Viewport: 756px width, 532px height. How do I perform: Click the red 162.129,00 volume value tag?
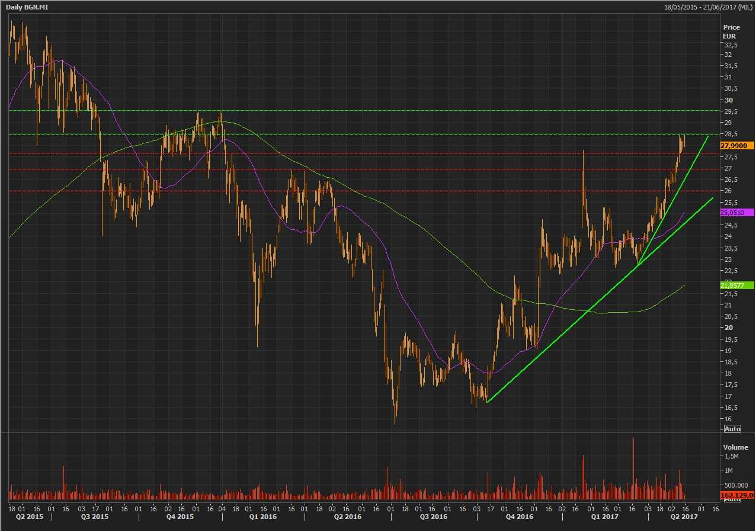pos(737,495)
